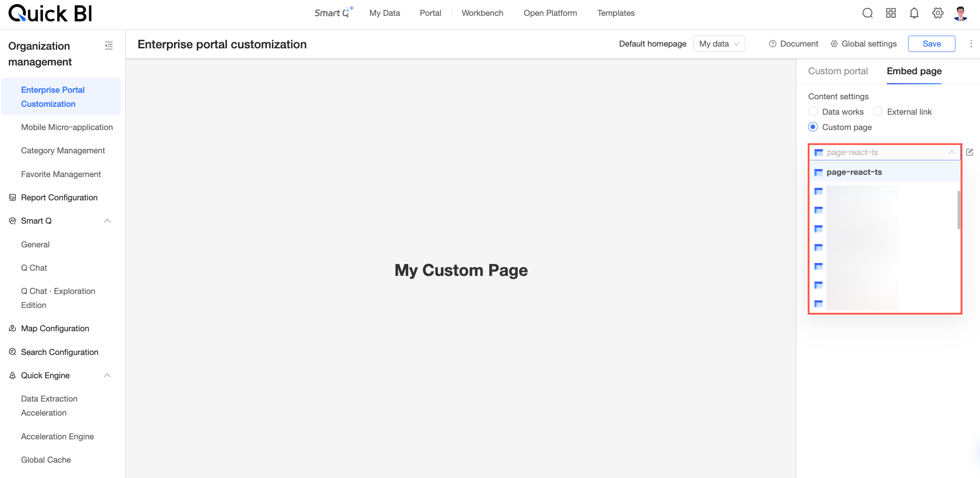Open My Data in top navigation
Image resolution: width=980 pixels, height=478 pixels.
tap(385, 13)
